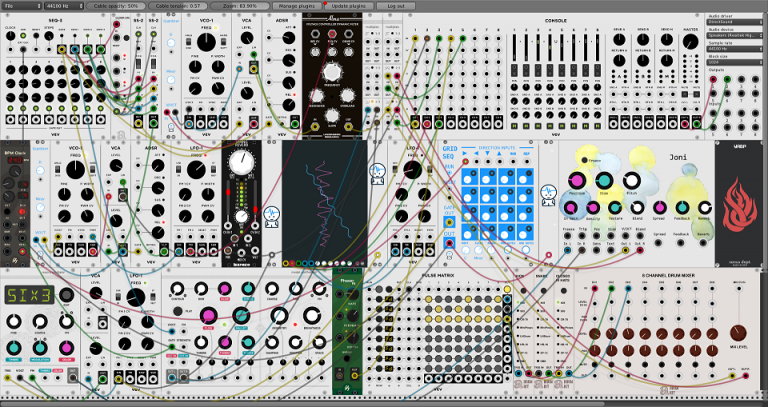Viewport: 768px width, 407px height.
Task: Click the RESET button on SEQ-3
Action: pyautogui.click(x=36, y=36)
